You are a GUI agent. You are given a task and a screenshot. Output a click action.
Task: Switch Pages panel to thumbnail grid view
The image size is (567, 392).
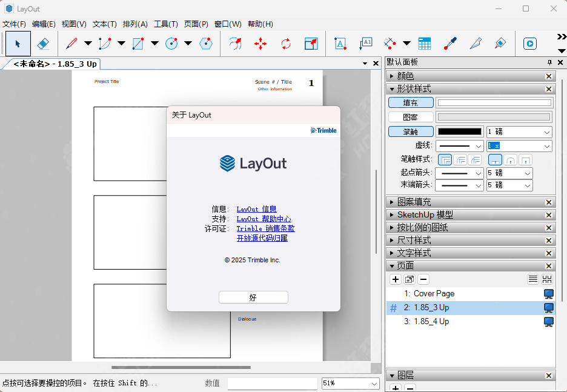pyautogui.click(x=547, y=279)
